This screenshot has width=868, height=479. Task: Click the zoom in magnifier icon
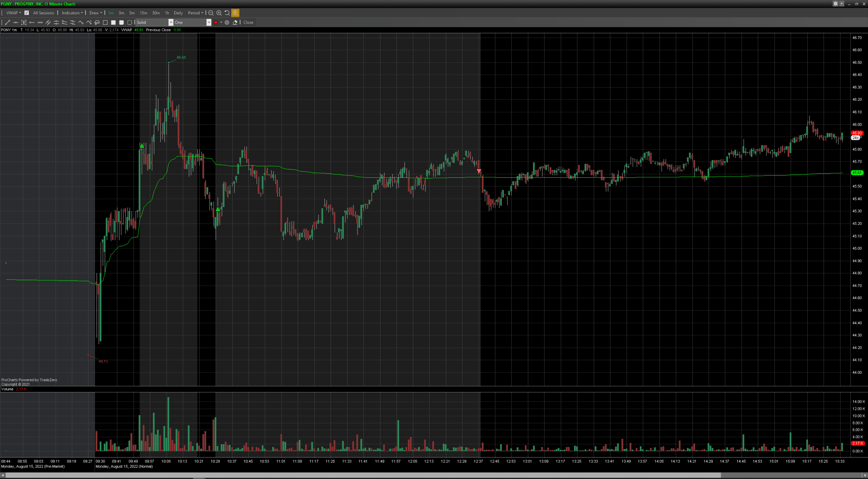pyautogui.click(x=219, y=13)
